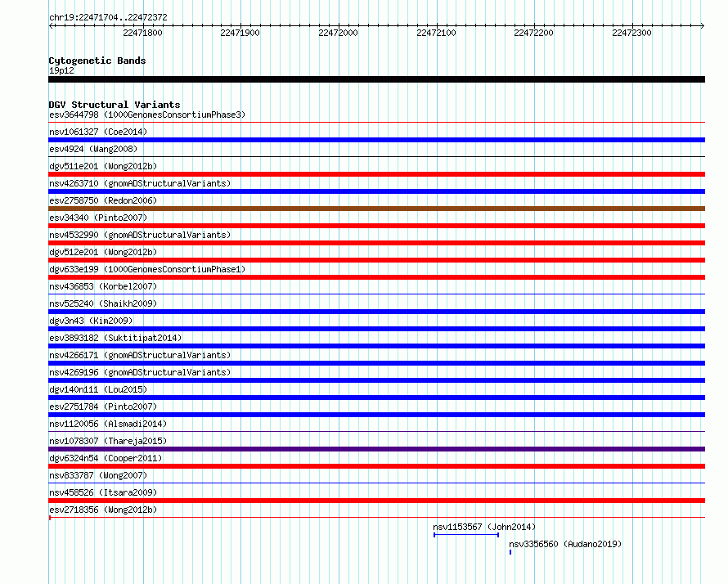The height and width of the screenshot is (584, 728).
Task: Click the blue dgv140n111 Lou2015 bar
Action: click(376, 398)
